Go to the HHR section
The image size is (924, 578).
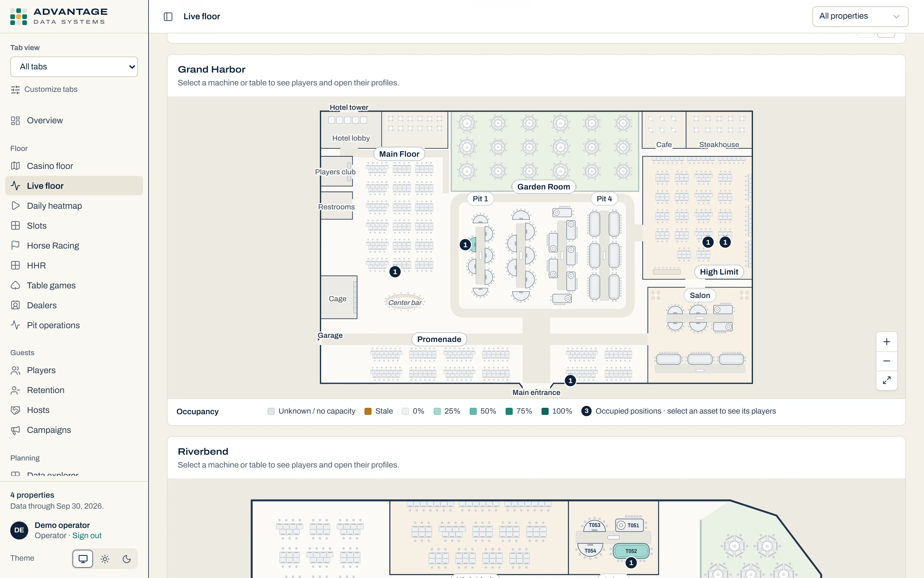74,265
